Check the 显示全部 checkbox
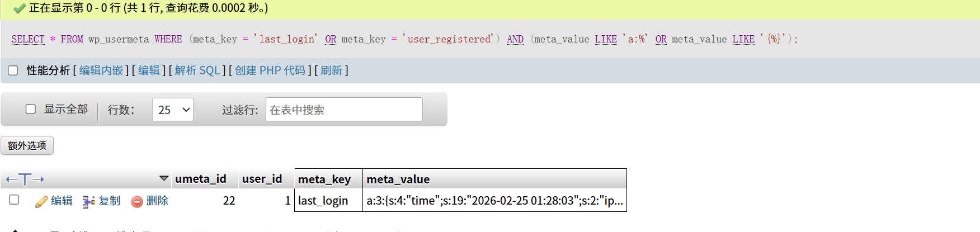This screenshot has width=980, height=232. (31, 109)
